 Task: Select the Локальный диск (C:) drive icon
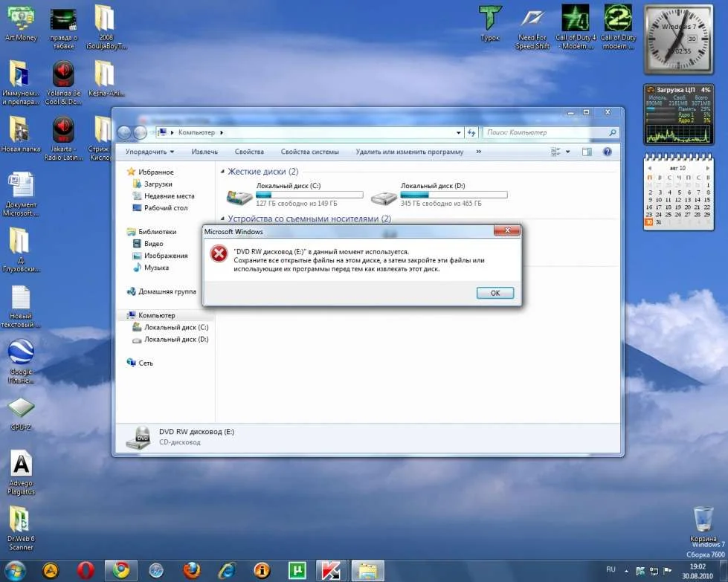239,198
